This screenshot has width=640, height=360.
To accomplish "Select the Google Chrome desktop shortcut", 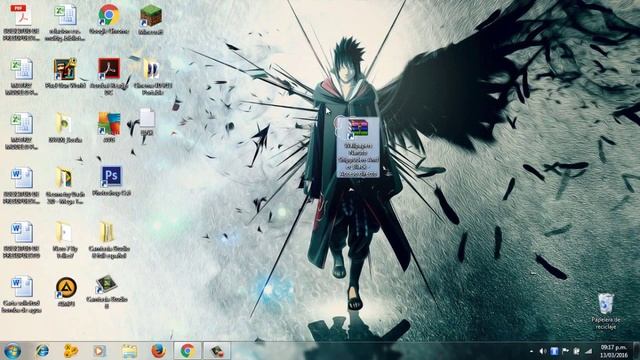I will tap(109, 19).
